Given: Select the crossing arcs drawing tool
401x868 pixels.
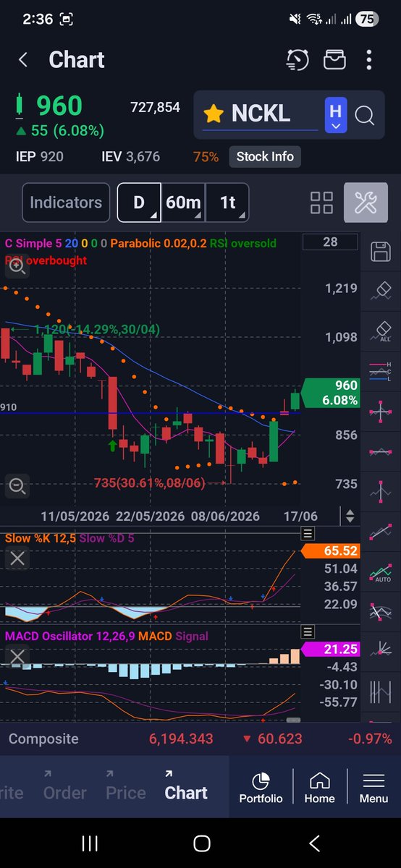Looking at the screenshot, I should click(x=380, y=612).
